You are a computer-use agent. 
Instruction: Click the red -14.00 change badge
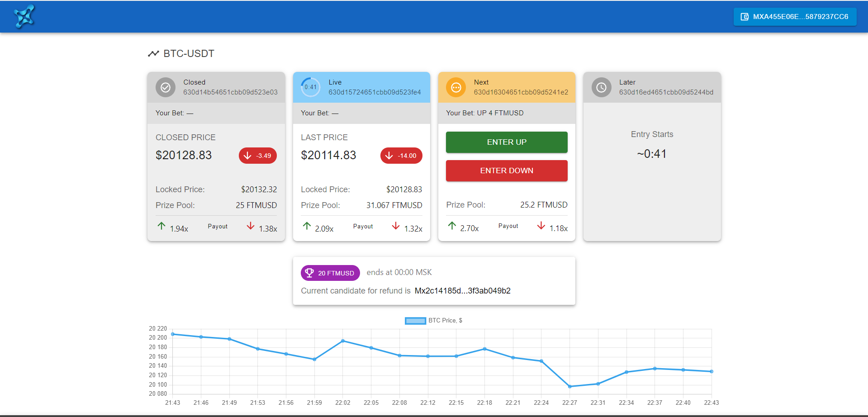401,156
